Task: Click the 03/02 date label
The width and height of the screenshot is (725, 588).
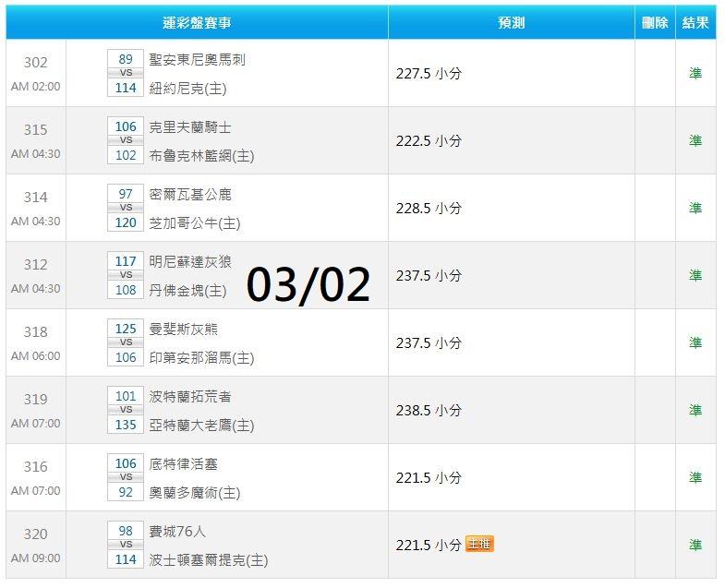Action: tap(308, 284)
